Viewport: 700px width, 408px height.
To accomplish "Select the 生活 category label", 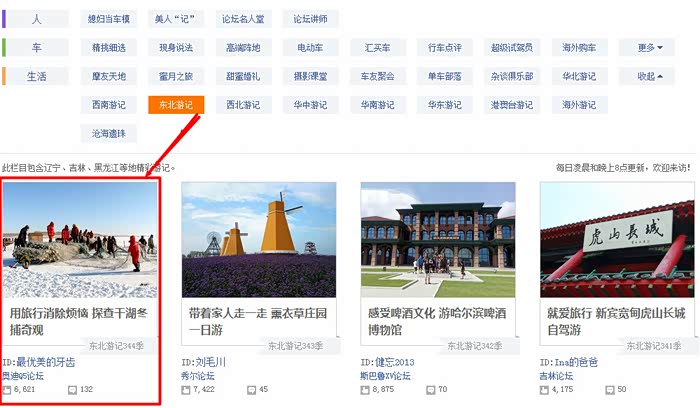I will point(37,76).
